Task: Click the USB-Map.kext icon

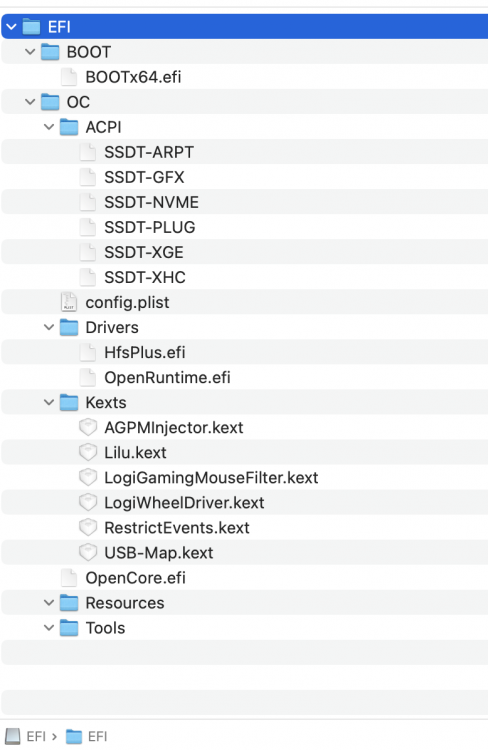Action: [88, 553]
